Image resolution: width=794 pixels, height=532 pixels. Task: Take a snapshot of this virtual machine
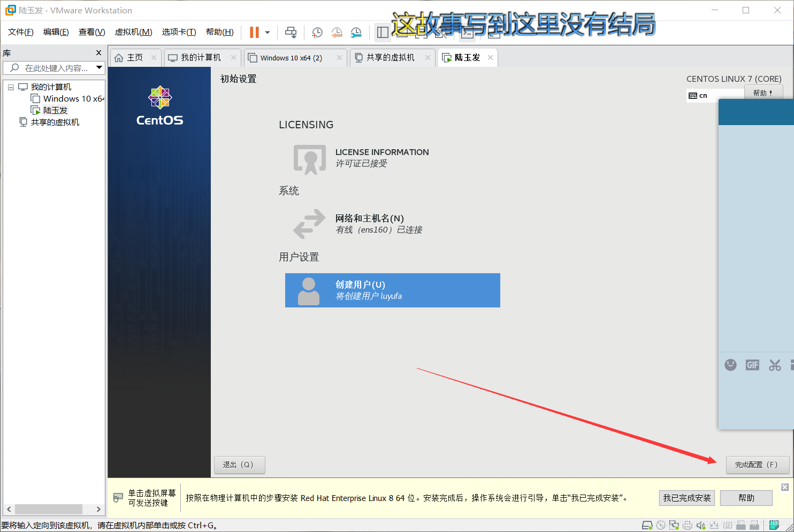(x=317, y=33)
